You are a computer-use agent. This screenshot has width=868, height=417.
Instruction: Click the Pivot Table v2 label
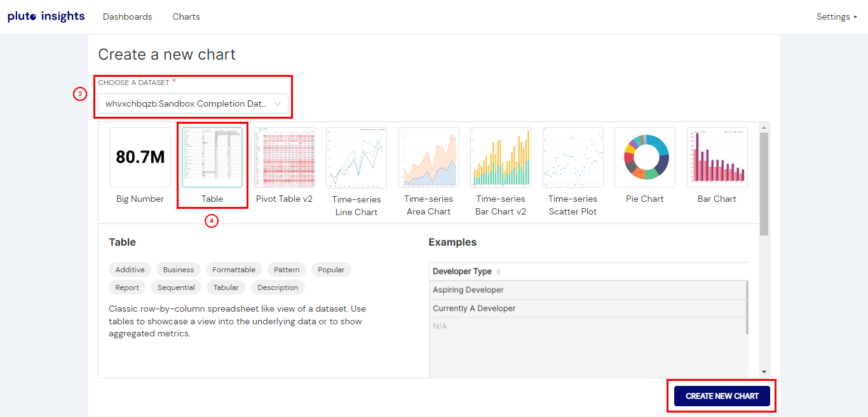(x=285, y=199)
